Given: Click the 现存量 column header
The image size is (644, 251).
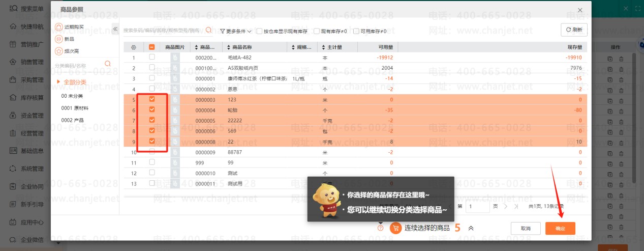Looking at the screenshot, I should coord(574,47).
